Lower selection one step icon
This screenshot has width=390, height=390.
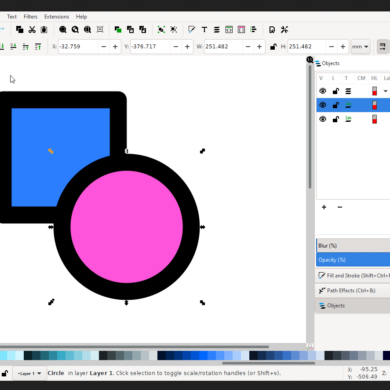[x=13, y=47]
